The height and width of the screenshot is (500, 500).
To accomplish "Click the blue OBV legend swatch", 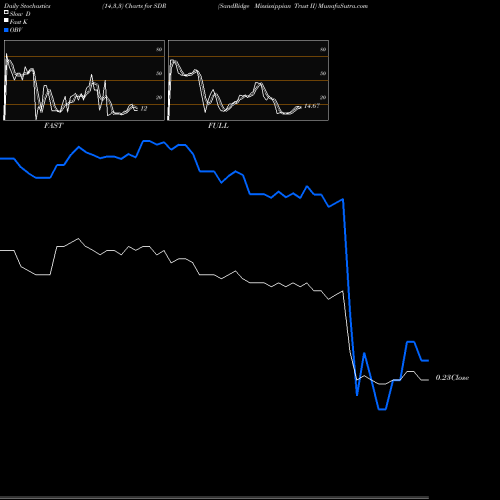I will 6,30.
